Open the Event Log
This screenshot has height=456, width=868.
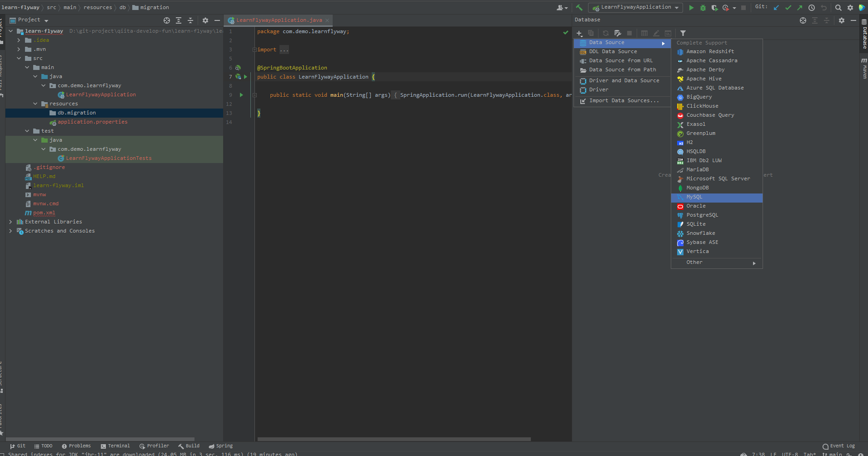(x=838, y=446)
